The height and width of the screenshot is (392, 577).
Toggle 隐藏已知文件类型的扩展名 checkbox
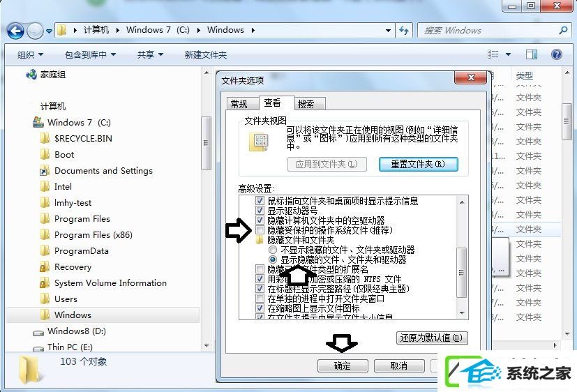point(260,269)
